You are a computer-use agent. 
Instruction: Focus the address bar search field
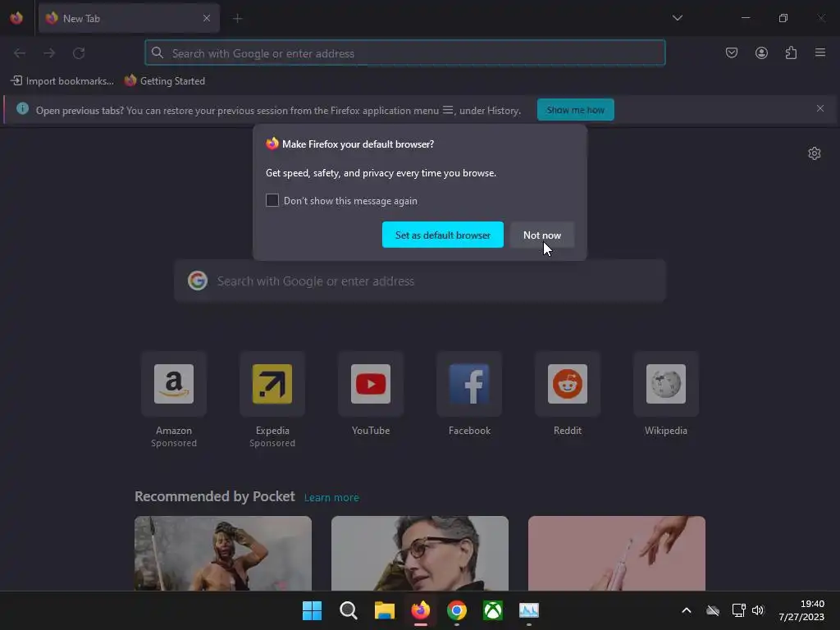click(x=405, y=52)
